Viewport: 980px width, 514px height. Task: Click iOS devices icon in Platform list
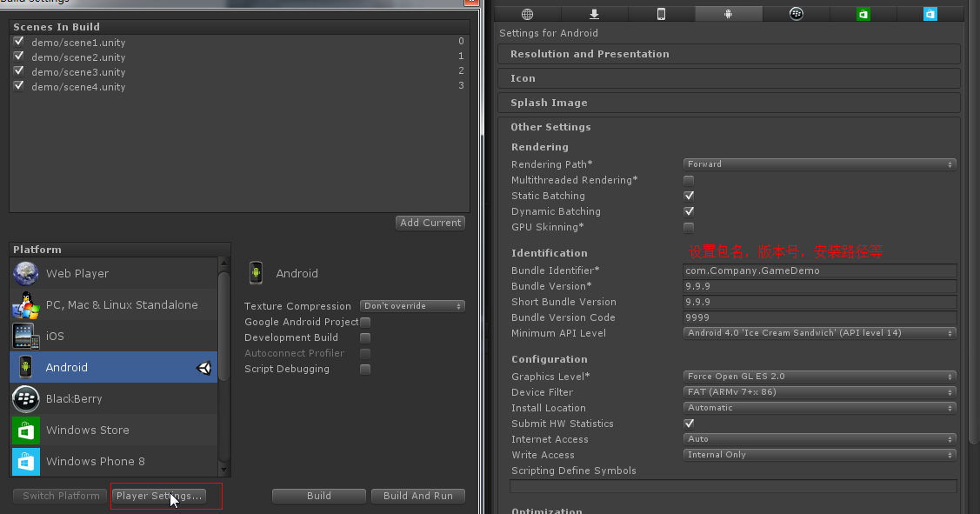click(x=25, y=337)
